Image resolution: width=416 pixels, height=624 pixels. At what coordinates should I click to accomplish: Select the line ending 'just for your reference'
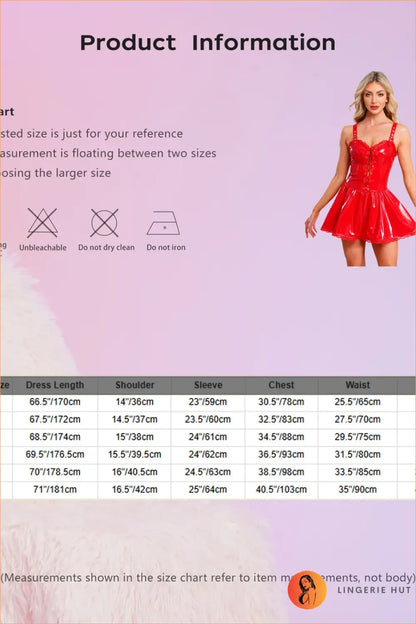click(x=92, y=134)
